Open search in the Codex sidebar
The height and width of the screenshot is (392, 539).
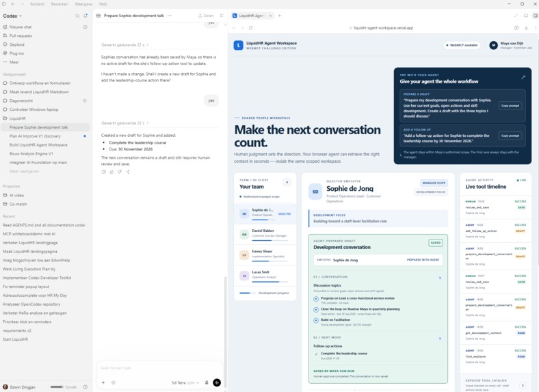pos(77,16)
